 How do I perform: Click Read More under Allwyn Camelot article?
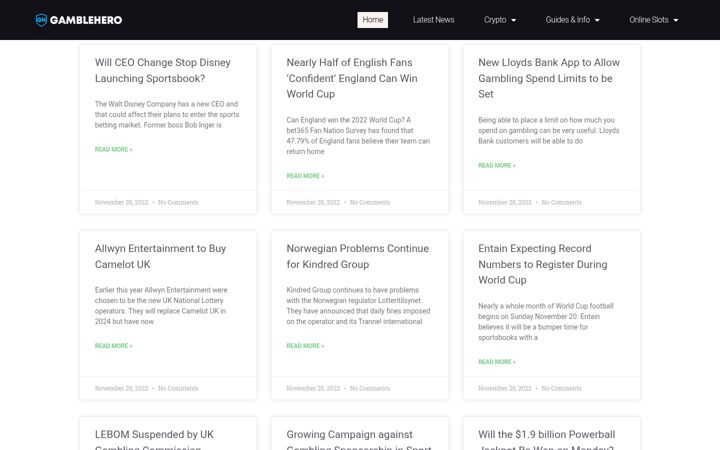click(113, 346)
